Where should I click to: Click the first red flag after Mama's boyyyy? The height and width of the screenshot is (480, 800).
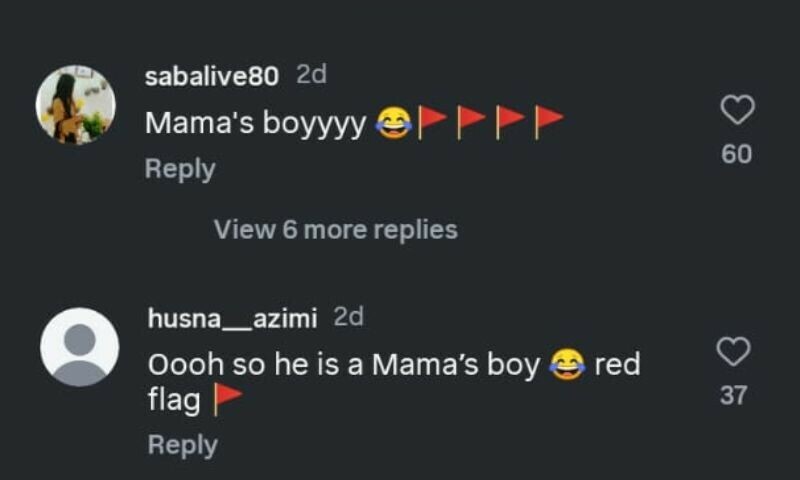[x=432, y=122]
